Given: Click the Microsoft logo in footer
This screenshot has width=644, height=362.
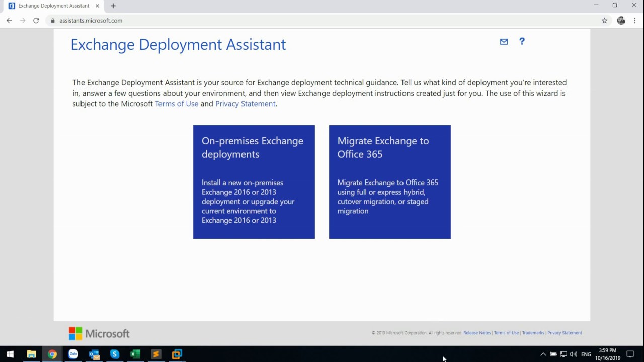Looking at the screenshot, I should pos(99,333).
